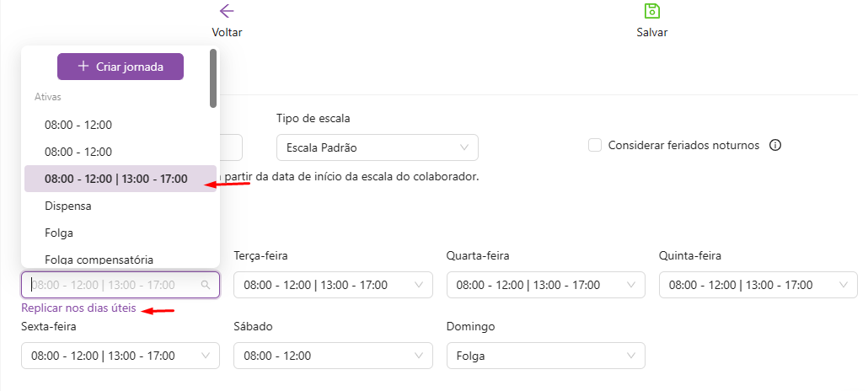Open the Domingo Folga dropdown
This screenshot has height=391, width=868.
click(544, 356)
